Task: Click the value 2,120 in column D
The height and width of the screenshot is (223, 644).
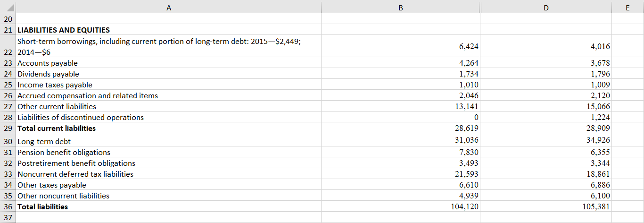Action: pyautogui.click(x=600, y=96)
